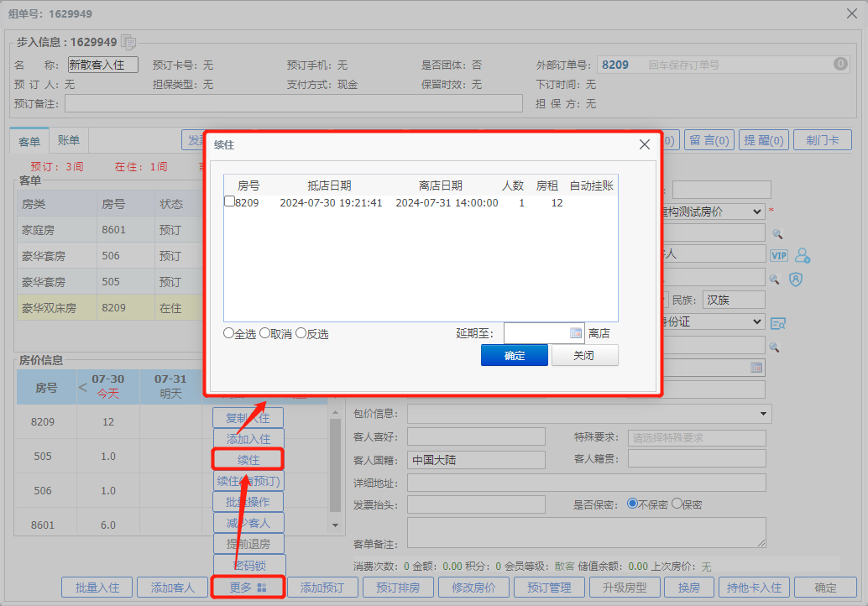The image size is (868, 606).
Task: Select the 反选 radio option
Action: 301,333
